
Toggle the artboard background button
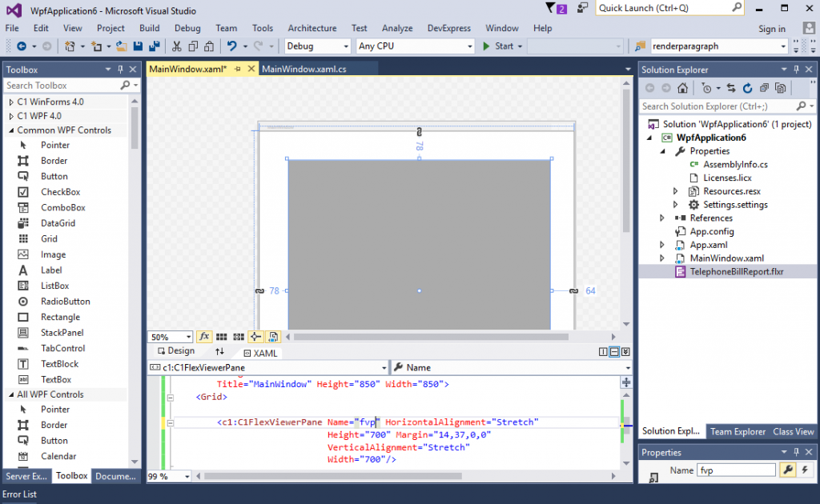tap(273, 337)
